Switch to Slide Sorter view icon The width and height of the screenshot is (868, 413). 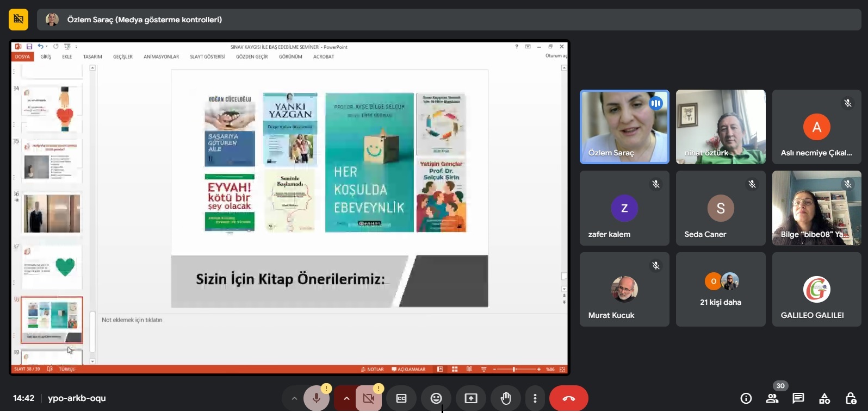coord(455,370)
